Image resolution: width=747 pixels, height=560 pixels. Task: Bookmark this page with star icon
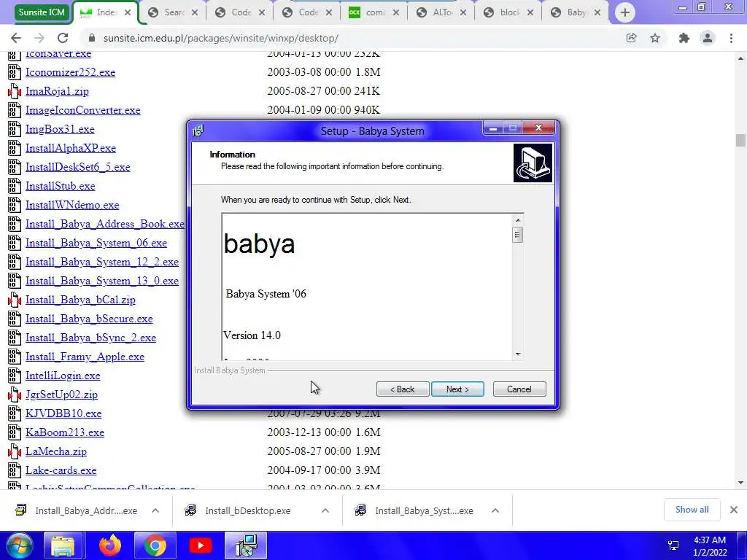click(655, 38)
